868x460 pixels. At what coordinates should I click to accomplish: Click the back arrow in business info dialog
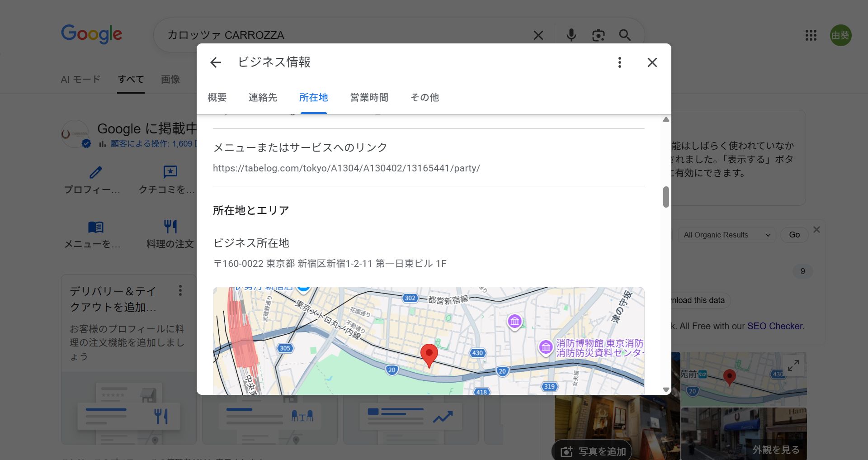pyautogui.click(x=216, y=62)
